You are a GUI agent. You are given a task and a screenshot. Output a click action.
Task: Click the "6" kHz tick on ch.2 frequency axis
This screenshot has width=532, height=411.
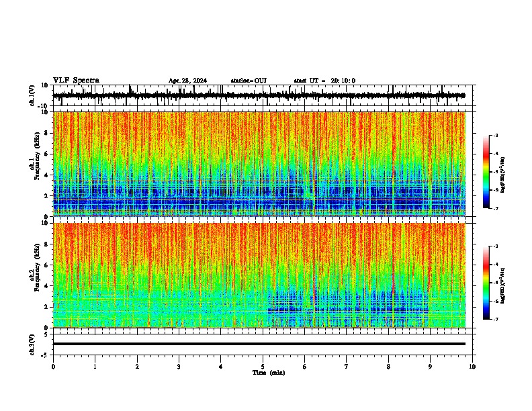tap(47, 265)
